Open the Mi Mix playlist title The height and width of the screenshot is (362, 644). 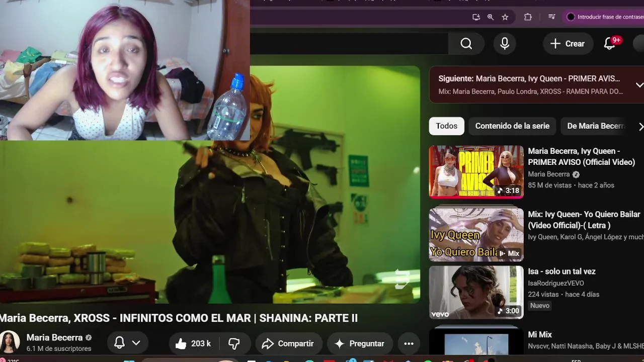(540, 335)
